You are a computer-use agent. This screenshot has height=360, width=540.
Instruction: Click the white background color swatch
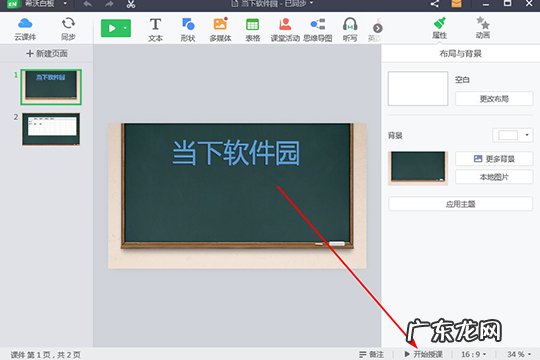[508, 135]
